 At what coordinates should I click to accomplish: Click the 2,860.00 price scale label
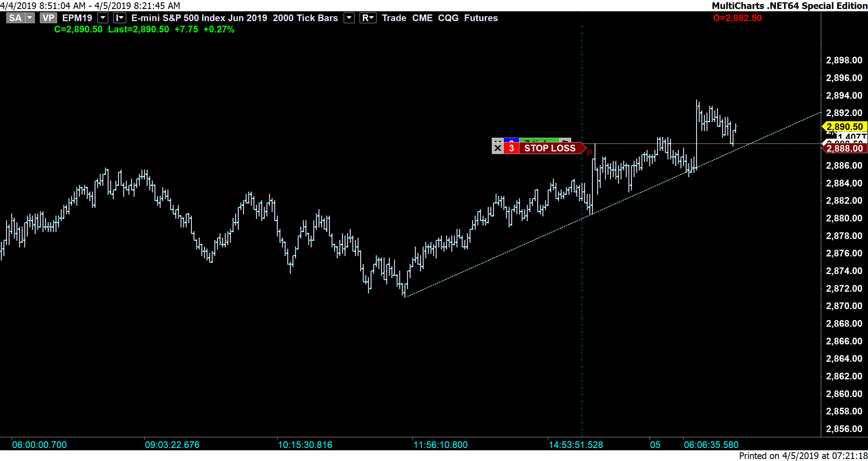[844, 394]
